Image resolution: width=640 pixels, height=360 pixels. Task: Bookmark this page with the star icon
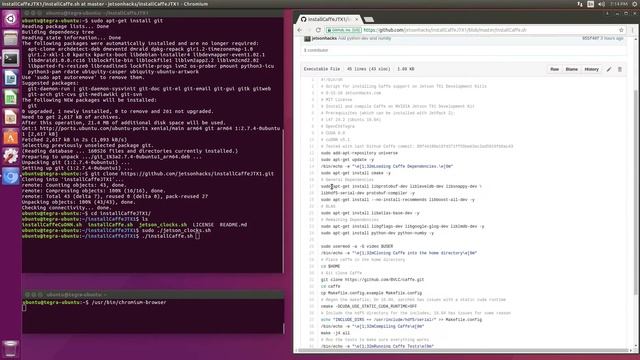point(621,30)
